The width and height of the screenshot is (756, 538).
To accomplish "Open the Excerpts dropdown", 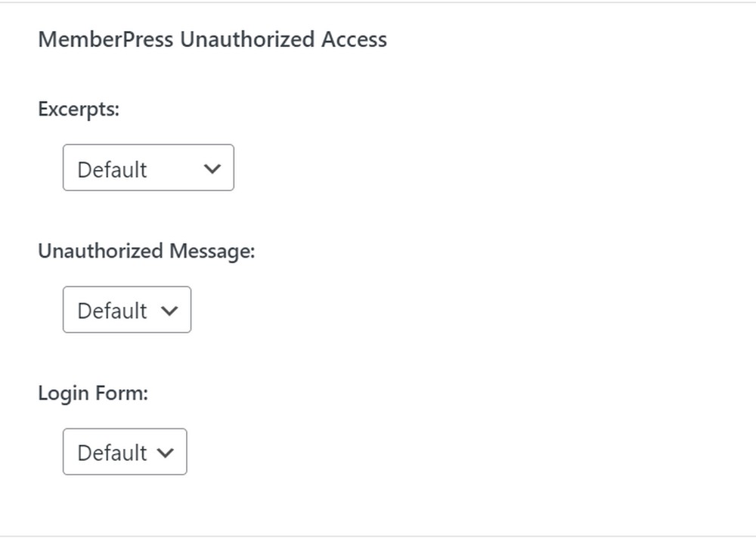I will coord(148,168).
